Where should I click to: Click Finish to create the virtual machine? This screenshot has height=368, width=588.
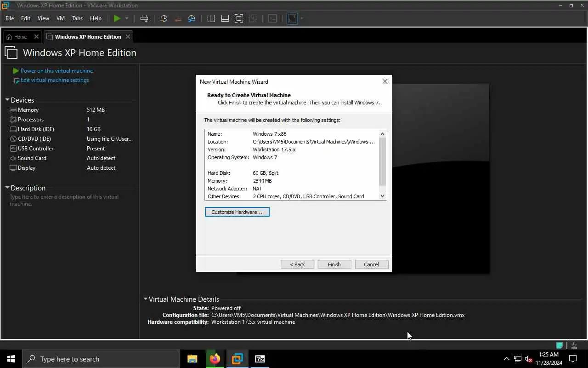[x=334, y=264]
